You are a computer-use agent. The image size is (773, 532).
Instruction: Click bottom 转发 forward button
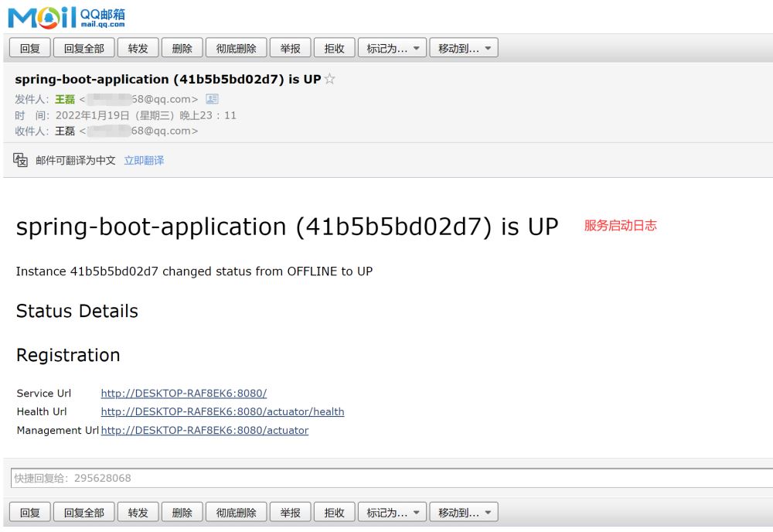click(138, 512)
